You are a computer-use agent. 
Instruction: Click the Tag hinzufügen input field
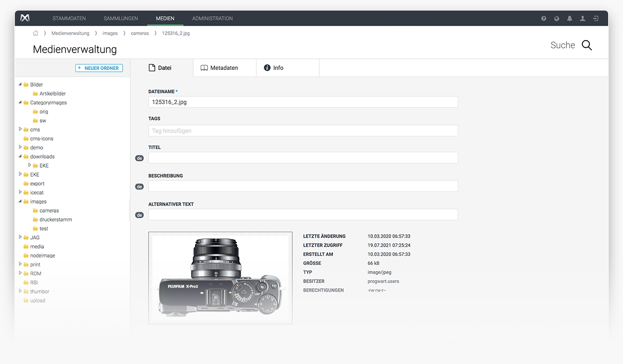(x=303, y=131)
